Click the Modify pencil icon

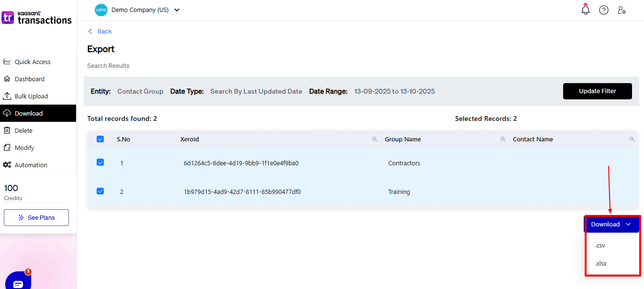pyautogui.click(x=7, y=148)
